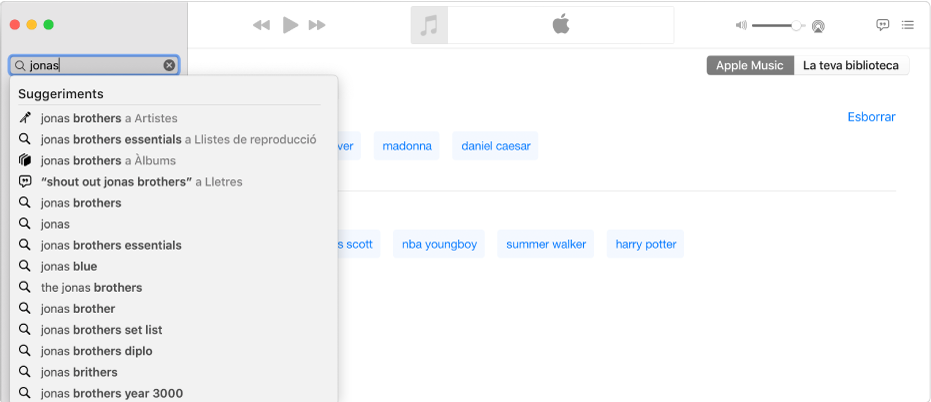The image size is (931, 402).
Task: Choose jonas brothers a Artistes suggestion
Action: click(109, 118)
